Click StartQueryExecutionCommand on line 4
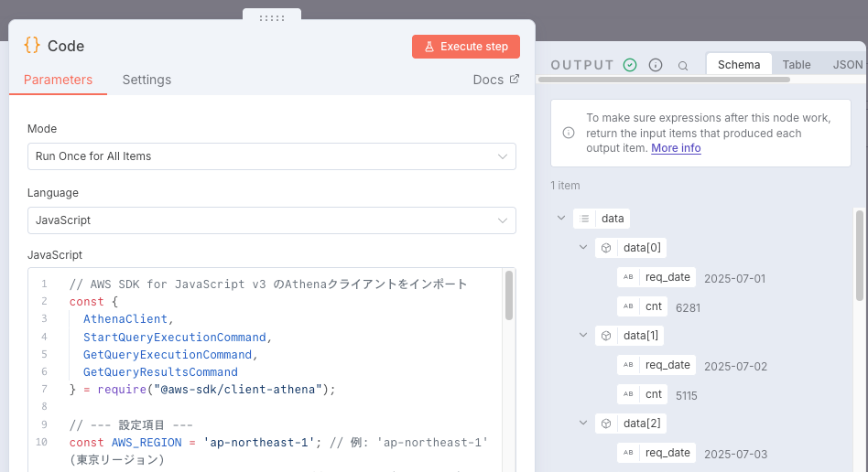This screenshot has height=472, width=868. 174,337
